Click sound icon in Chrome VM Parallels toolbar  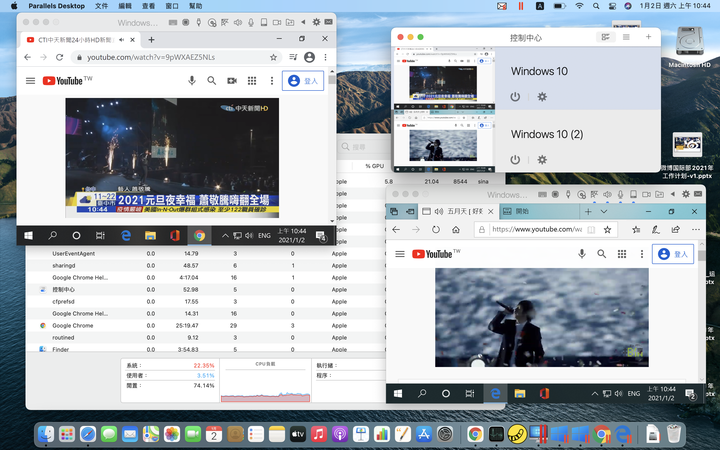coord(238,22)
